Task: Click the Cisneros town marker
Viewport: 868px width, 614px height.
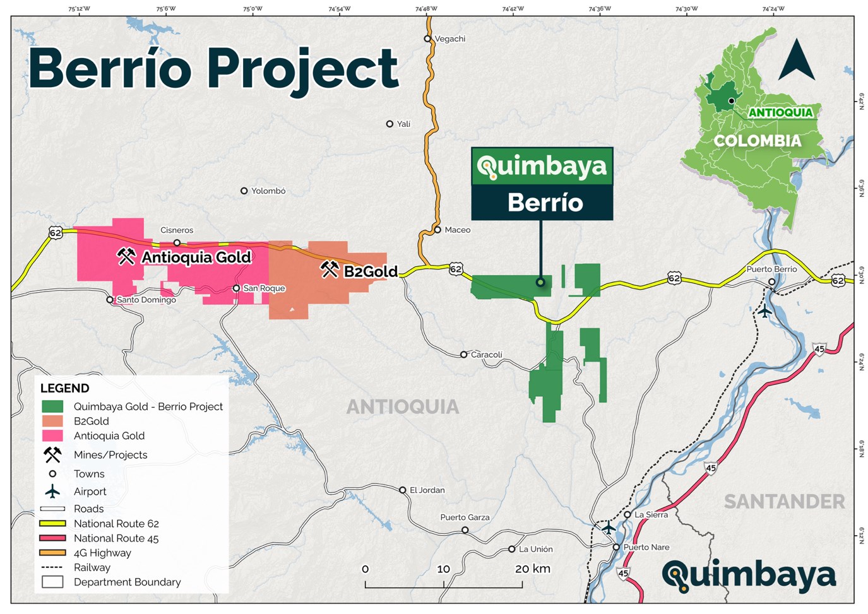Action: (x=177, y=242)
